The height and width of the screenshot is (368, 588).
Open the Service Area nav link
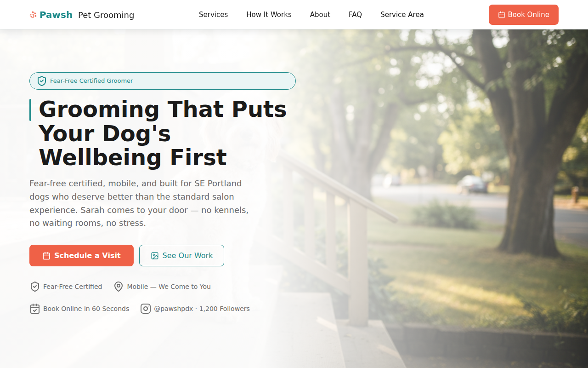tap(402, 15)
